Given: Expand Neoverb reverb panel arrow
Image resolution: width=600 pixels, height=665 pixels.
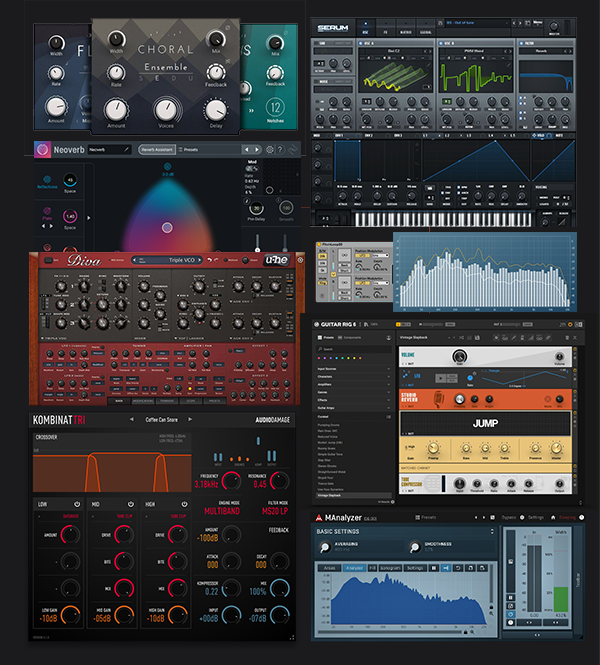Looking at the screenshot, I should click(89, 218).
